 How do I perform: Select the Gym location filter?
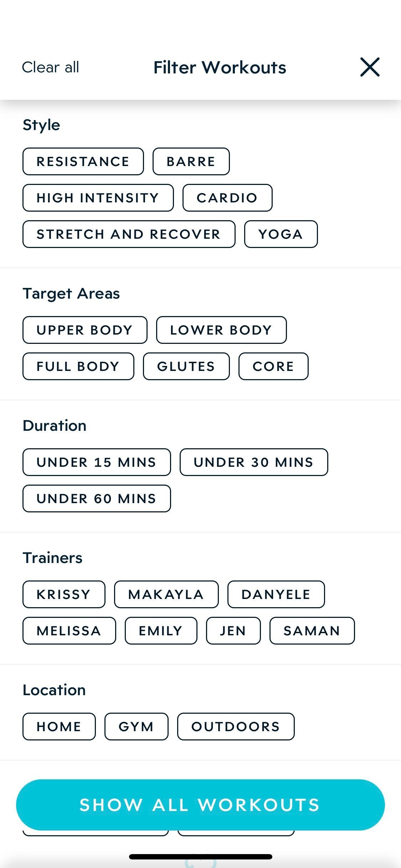136,727
